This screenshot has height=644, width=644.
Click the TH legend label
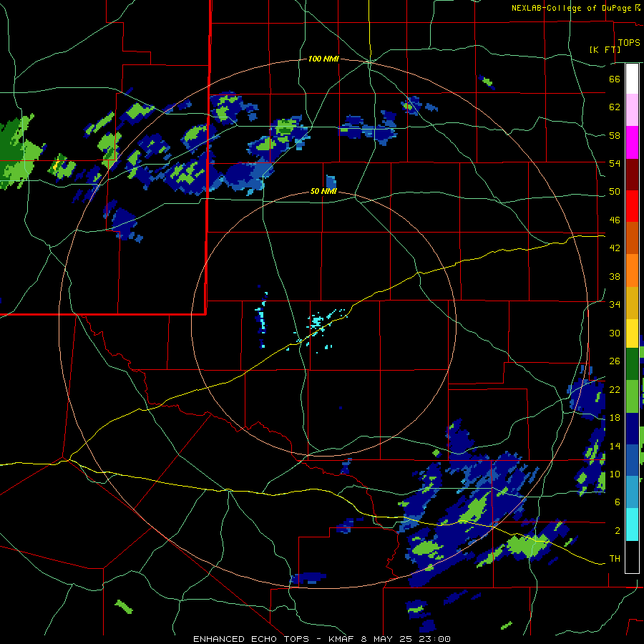point(615,558)
